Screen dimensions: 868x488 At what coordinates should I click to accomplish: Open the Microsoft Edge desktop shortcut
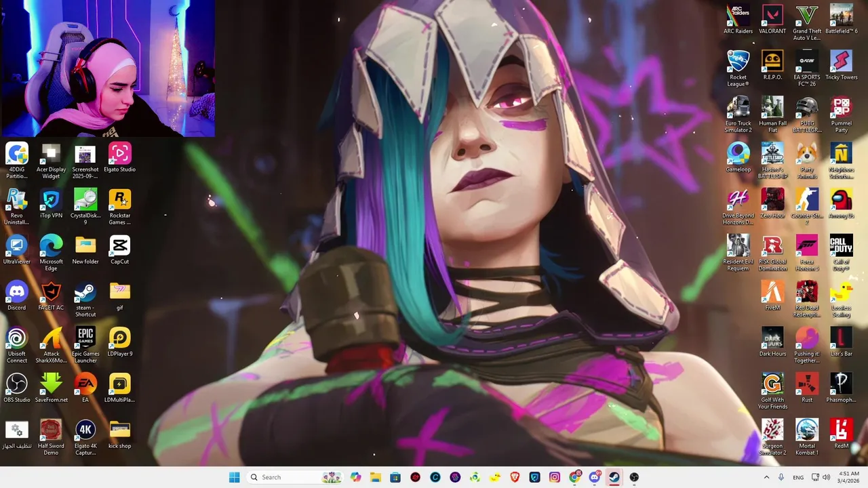[x=51, y=253]
